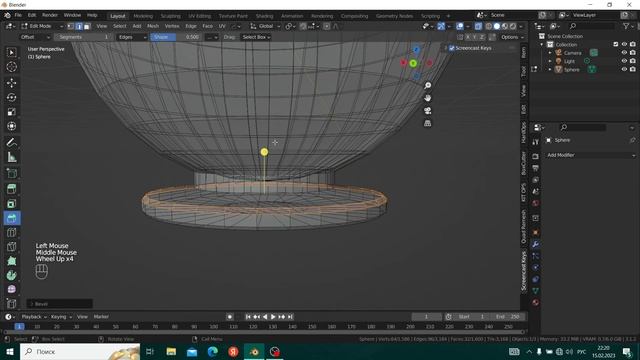The height and width of the screenshot is (360, 640).
Task: Open the Modifier wrench properties tab
Action: click(x=536, y=244)
